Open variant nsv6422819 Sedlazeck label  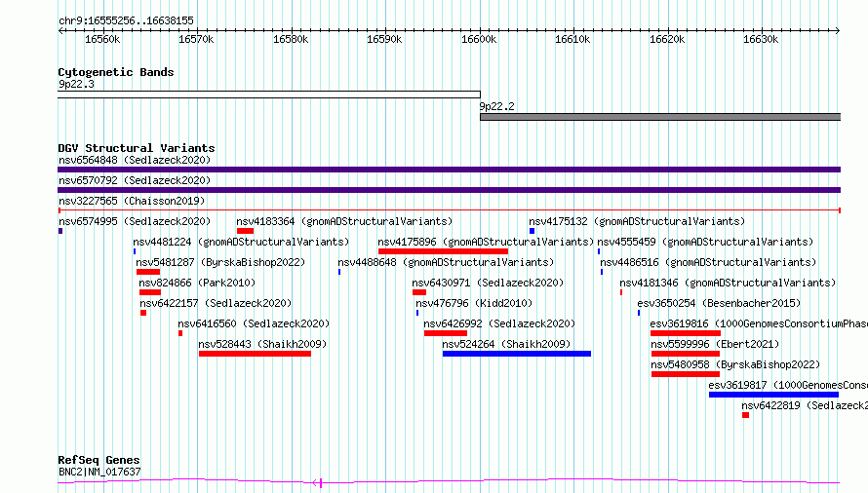[x=805, y=405]
